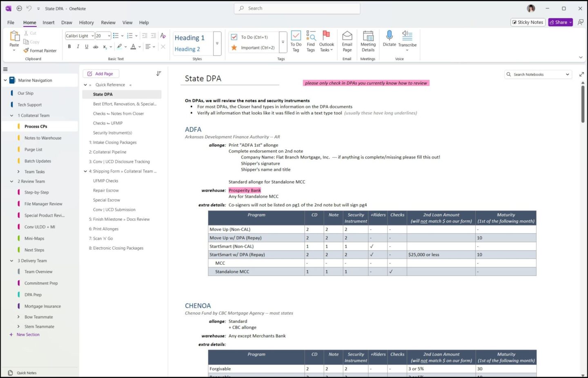Viewport: 588px width, 378px height.
Task: Collapse the 2 Review Team section group
Action: coord(12,181)
